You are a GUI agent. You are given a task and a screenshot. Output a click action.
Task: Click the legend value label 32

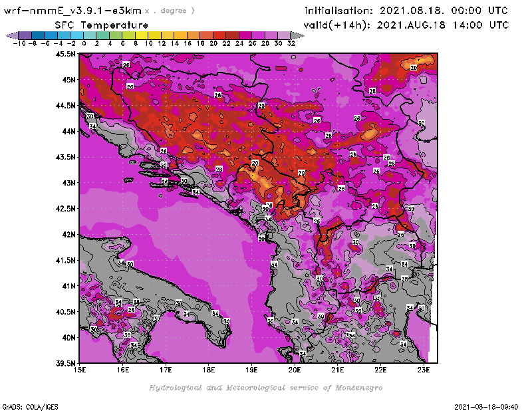(291, 43)
